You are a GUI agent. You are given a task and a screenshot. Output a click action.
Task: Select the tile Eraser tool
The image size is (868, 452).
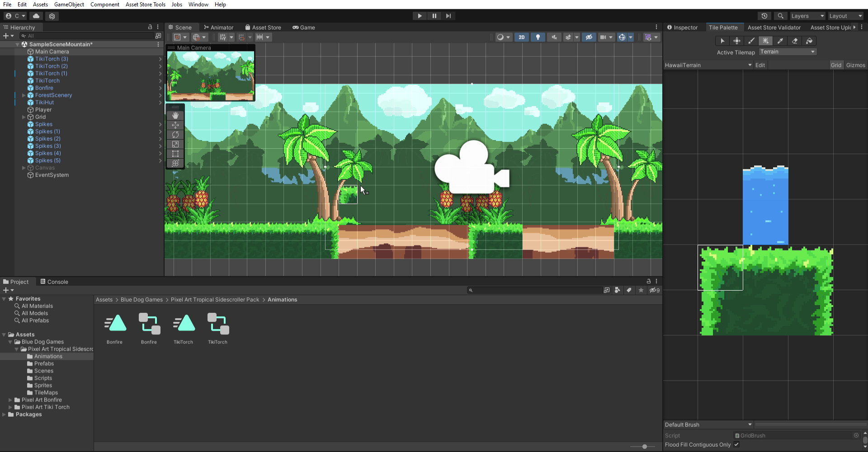[x=795, y=41]
